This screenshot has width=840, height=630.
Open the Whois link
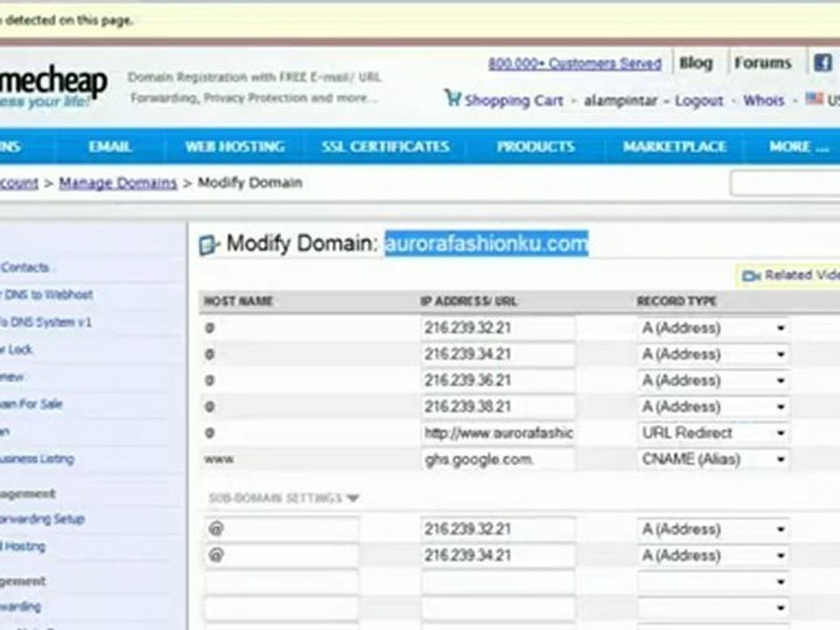click(x=763, y=100)
